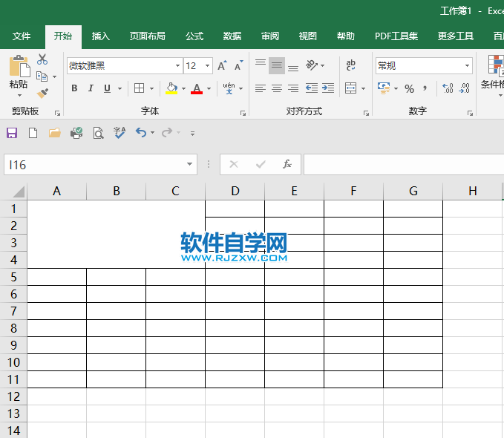
Task: Apply accounting number format icon
Action: [384, 88]
